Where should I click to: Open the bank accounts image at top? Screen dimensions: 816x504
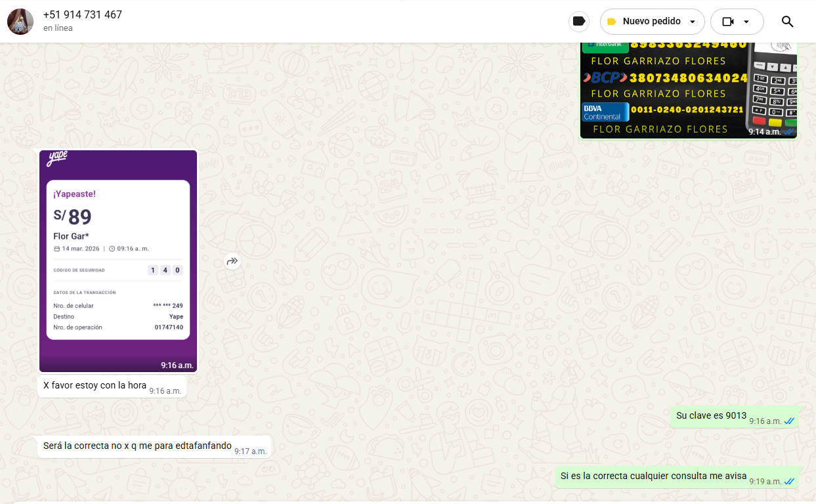pos(688,91)
